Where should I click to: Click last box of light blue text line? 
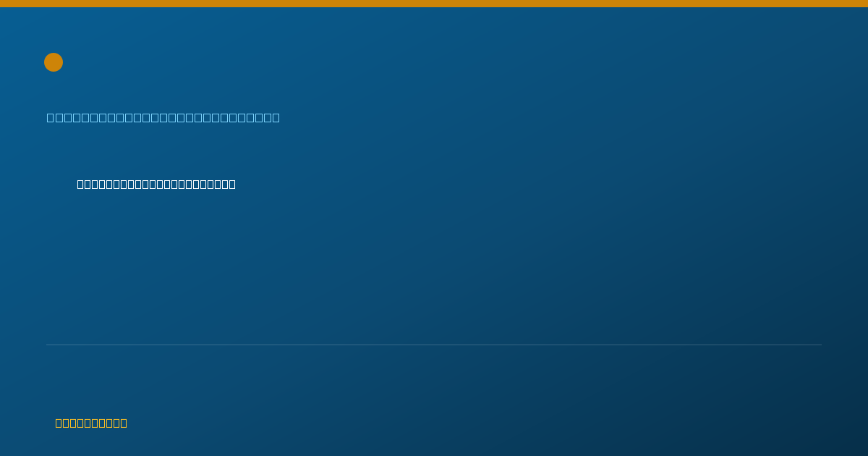click(276, 117)
